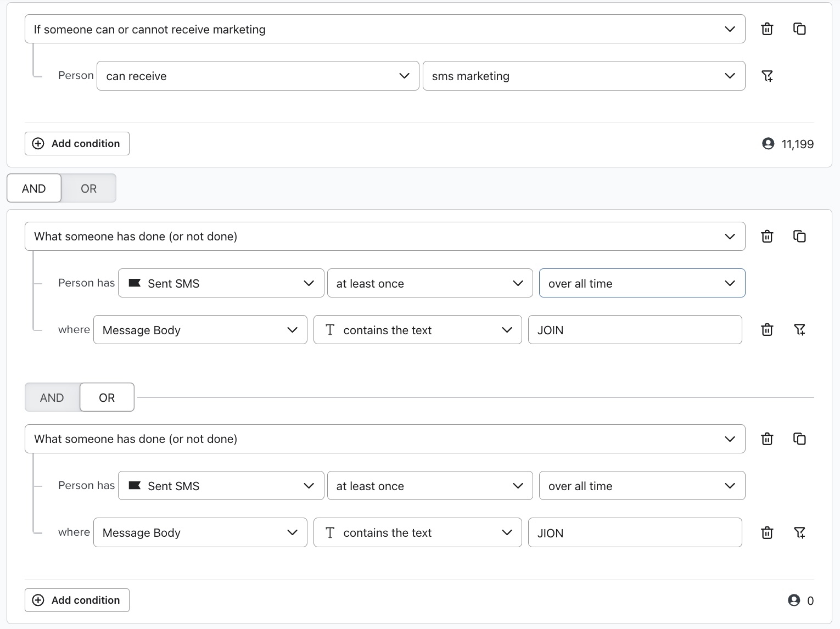Duplicate the first condition block

(x=799, y=29)
